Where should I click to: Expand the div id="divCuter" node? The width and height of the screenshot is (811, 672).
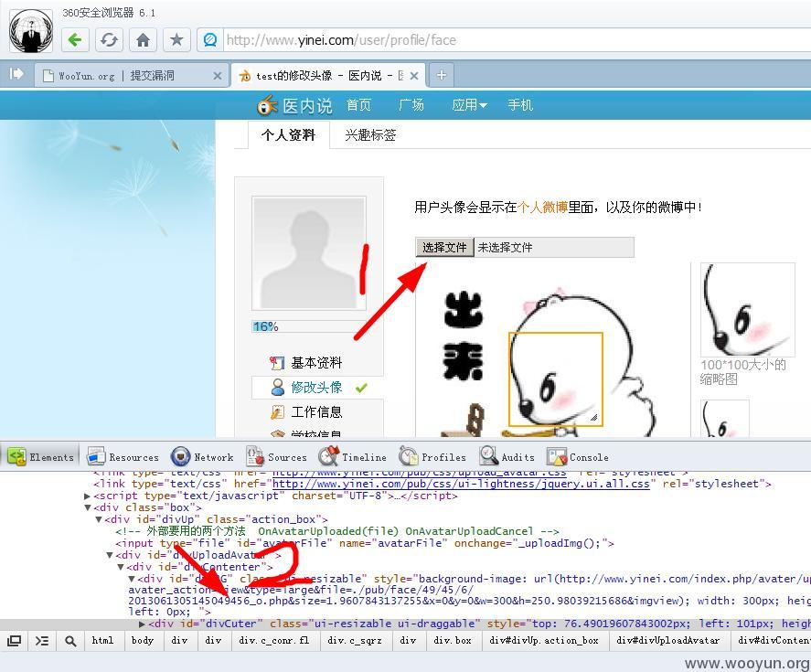143,624
